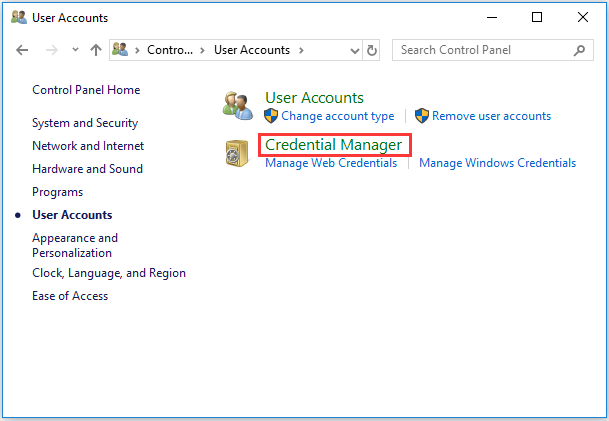Expand the chevron before Contro... breadcrumb

(x=137, y=50)
